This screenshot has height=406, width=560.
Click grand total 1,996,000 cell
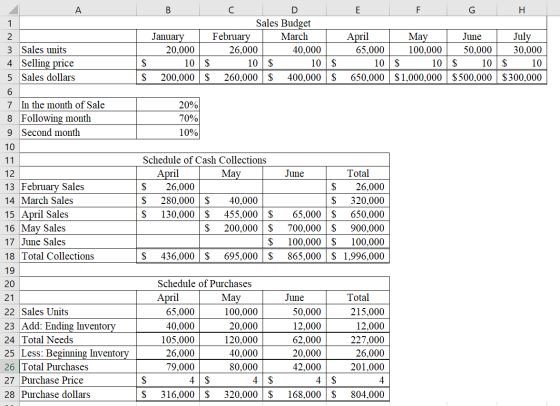[x=358, y=256]
